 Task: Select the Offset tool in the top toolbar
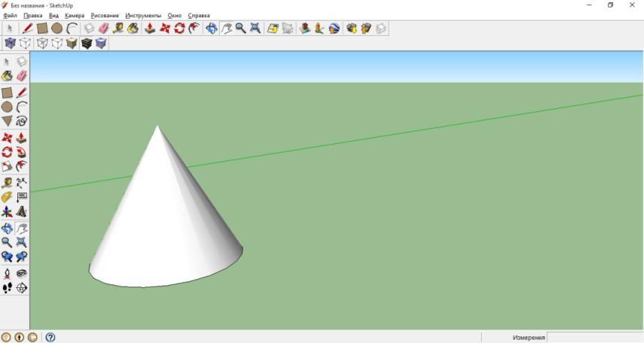pyautogui.click(x=194, y=29)
